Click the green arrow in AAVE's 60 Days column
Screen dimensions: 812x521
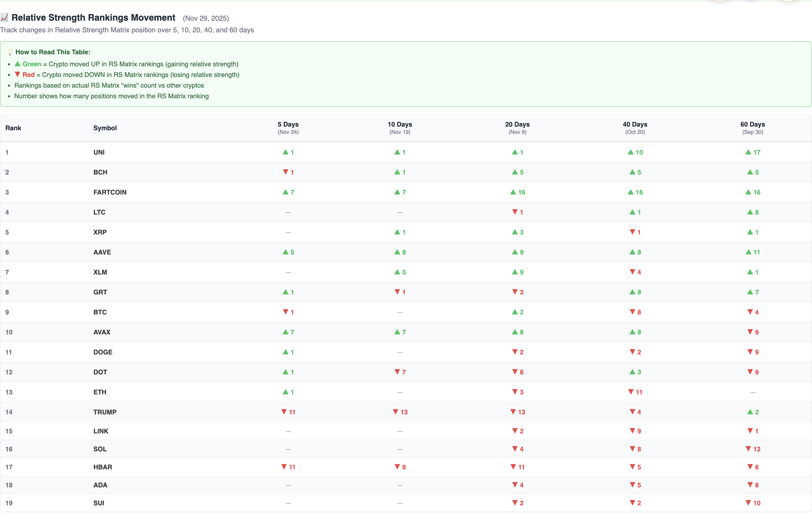[748, 252]
